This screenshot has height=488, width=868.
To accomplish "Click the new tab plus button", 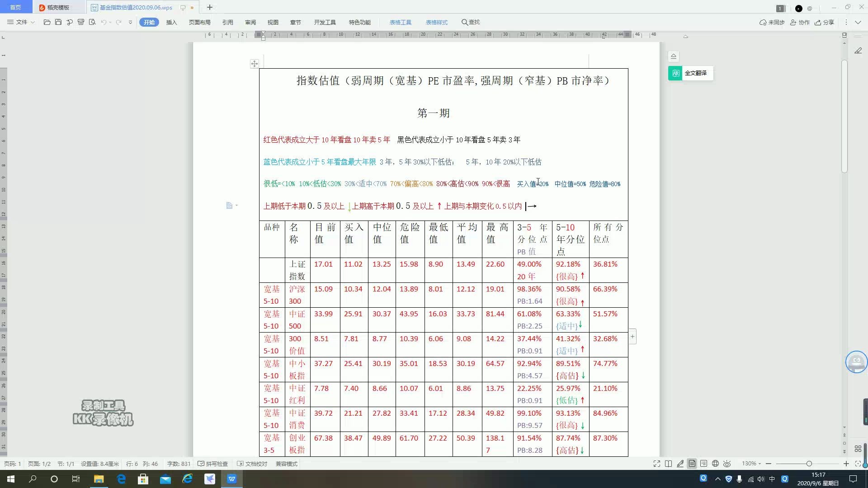I will pyautogui.click(x=209, y=7).
